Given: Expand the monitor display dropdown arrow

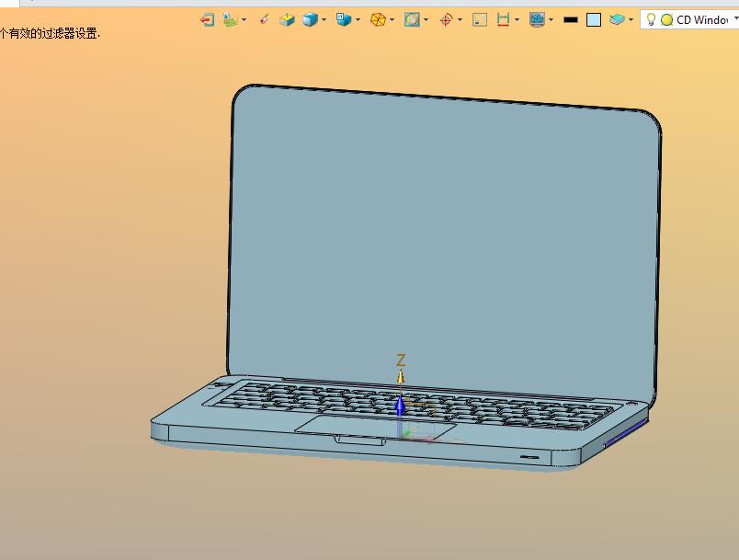Looking at the screenshot, I should coord(551,20).
